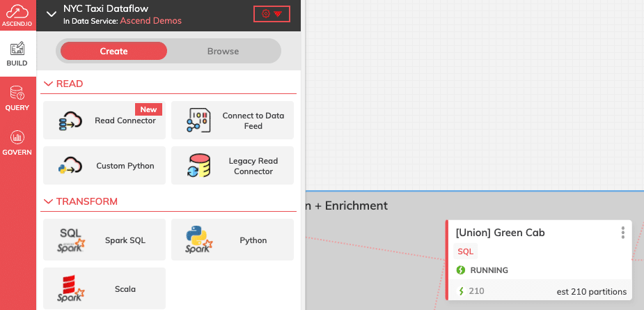Choose Legacy Read Connector
Screen dimensions: 644x310
pos(233,166)
